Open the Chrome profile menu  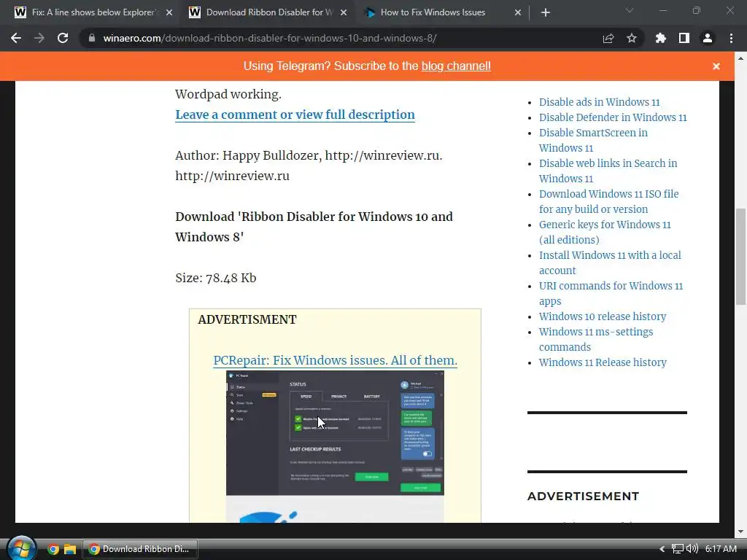pyautogui.click(x=708, y=38)
